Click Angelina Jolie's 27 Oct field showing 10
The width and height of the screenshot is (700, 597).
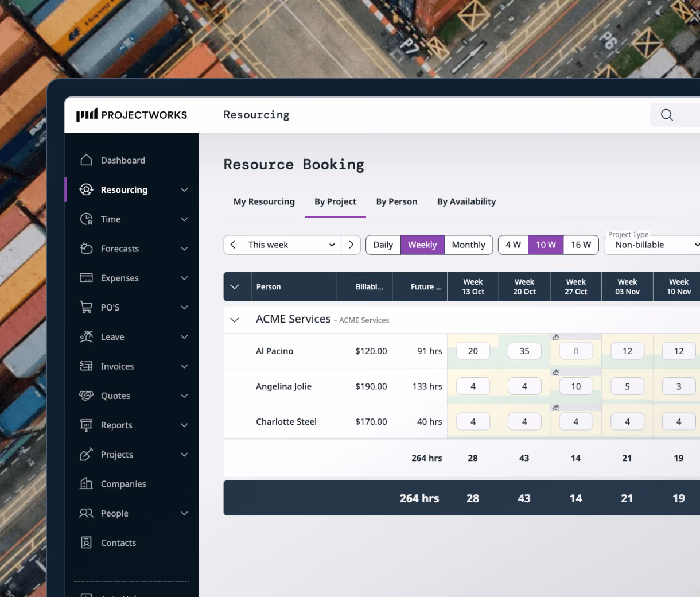click(575, 386)
